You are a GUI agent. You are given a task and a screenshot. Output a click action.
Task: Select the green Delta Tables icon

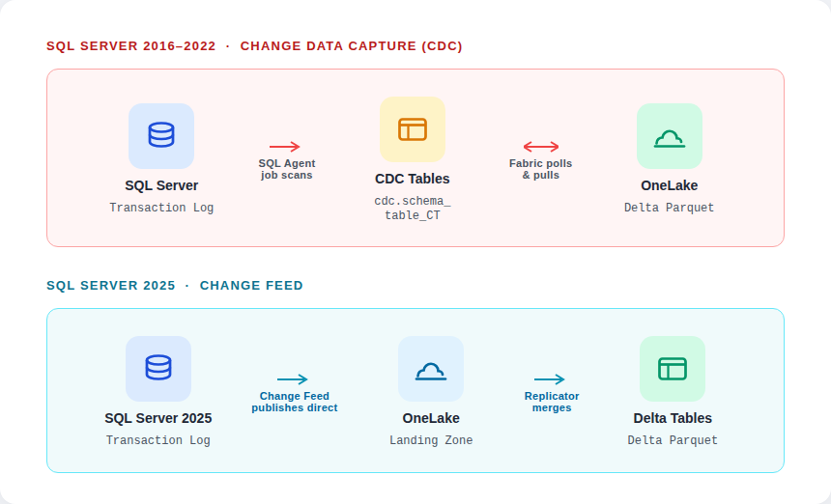pyautogui.click(x=673, y=368)
